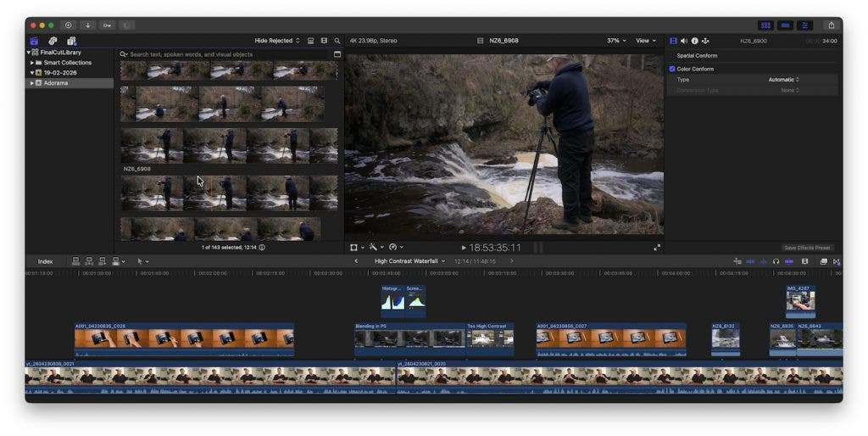The width and height of the screenshot is (868, 436).
Task: Open the High Contrast Waterfall project menu
Action: tap(409, 261)
